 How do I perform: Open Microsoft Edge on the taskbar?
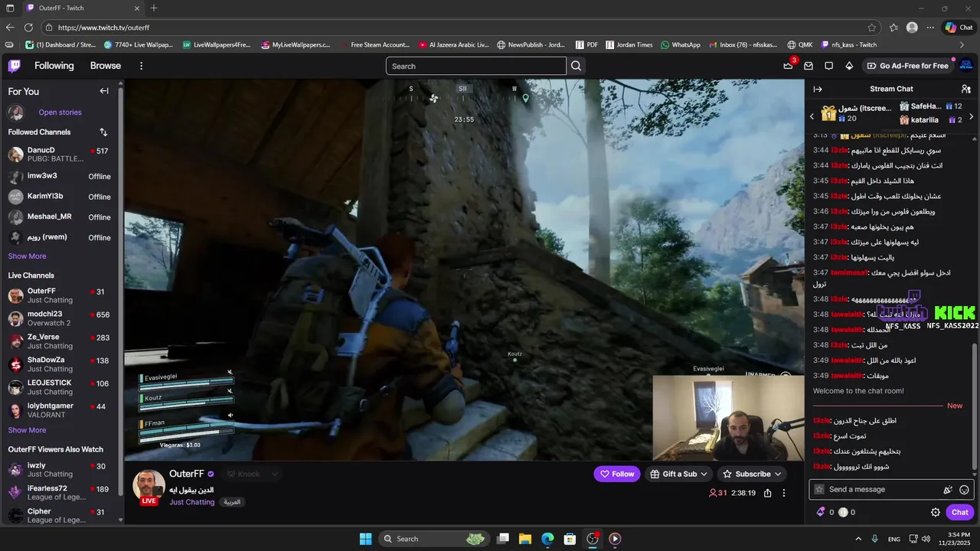click(x=547, y=539)
